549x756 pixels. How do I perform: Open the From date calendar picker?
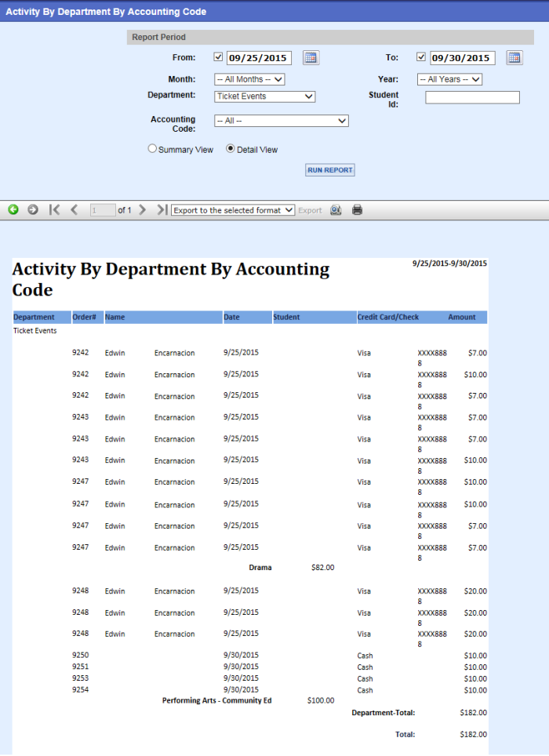[311, 58]
